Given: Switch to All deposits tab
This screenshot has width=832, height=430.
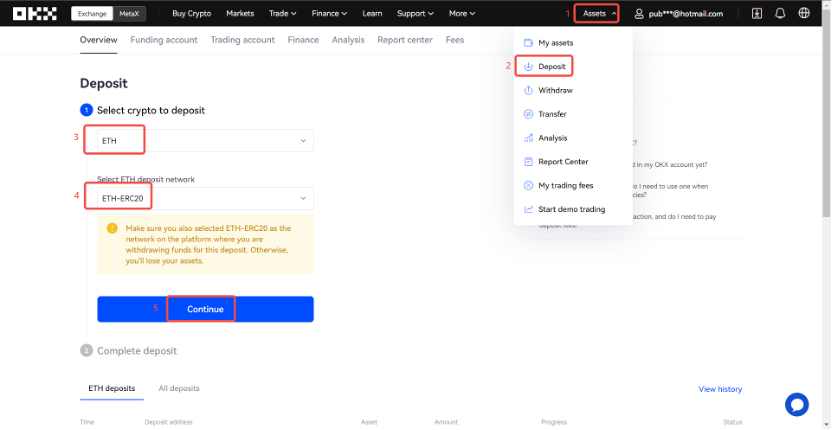Looking at the screenshot, I should (179, 389).
